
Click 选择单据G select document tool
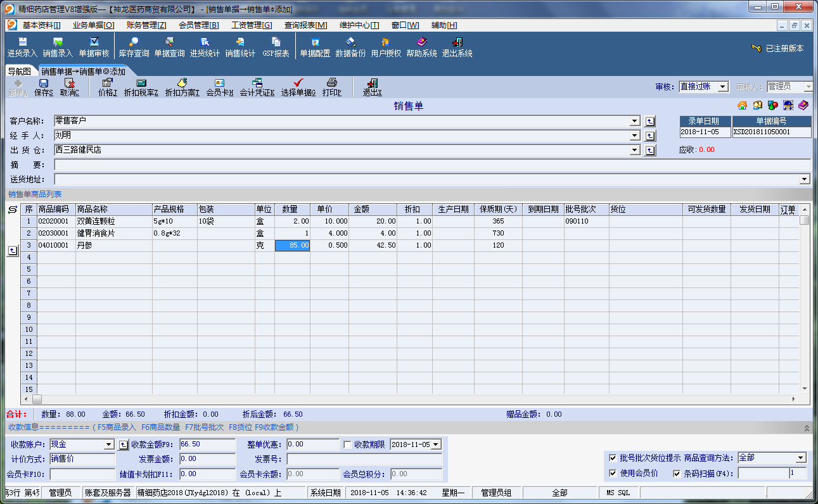tap(298, 87)
